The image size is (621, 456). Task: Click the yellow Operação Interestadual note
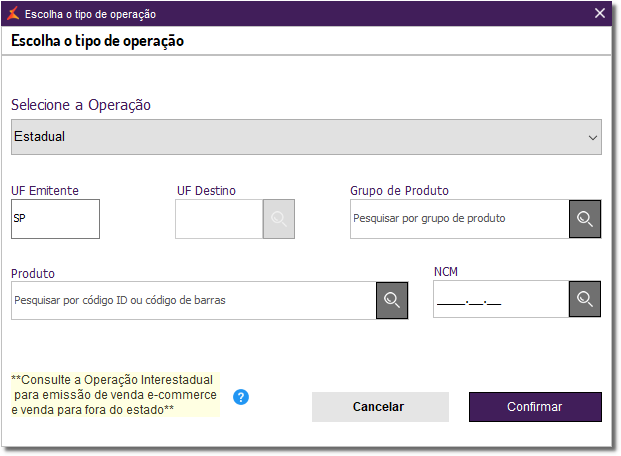[114, 395]
